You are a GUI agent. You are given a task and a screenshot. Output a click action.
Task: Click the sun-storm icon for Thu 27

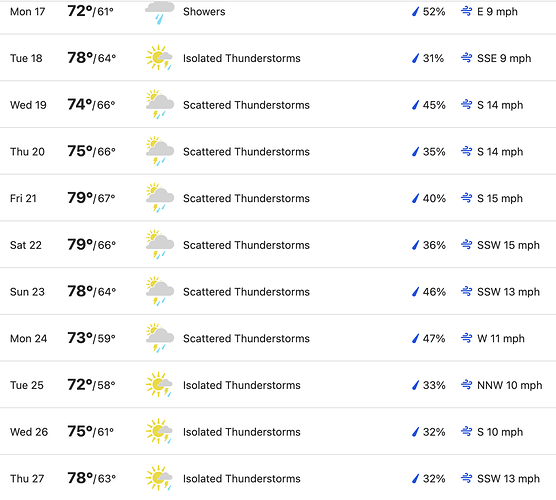point(159,478)
